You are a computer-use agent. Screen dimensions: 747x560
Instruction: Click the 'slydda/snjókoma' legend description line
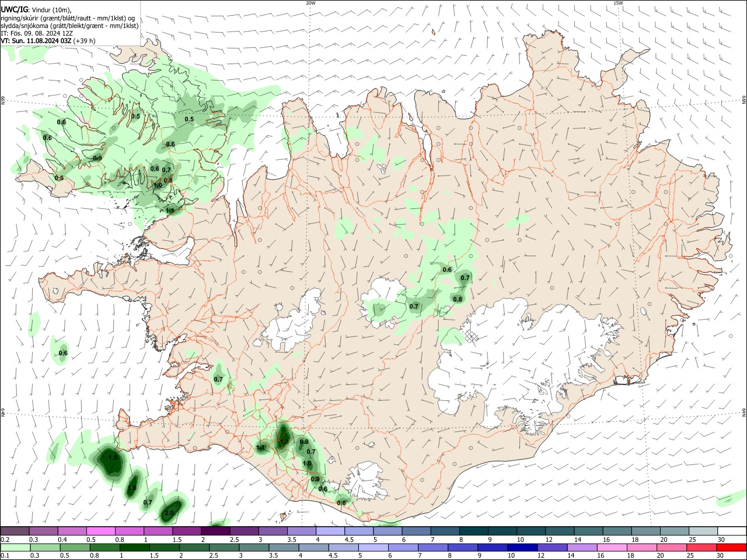[69, 26]
